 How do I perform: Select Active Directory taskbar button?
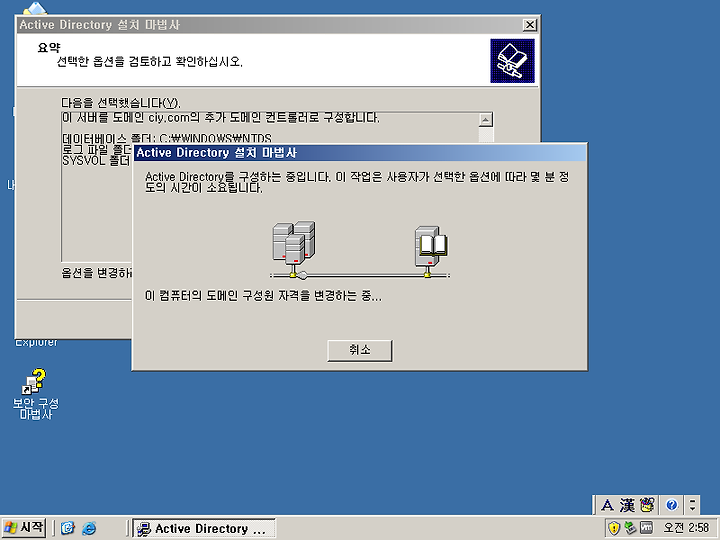coord(204,529)
